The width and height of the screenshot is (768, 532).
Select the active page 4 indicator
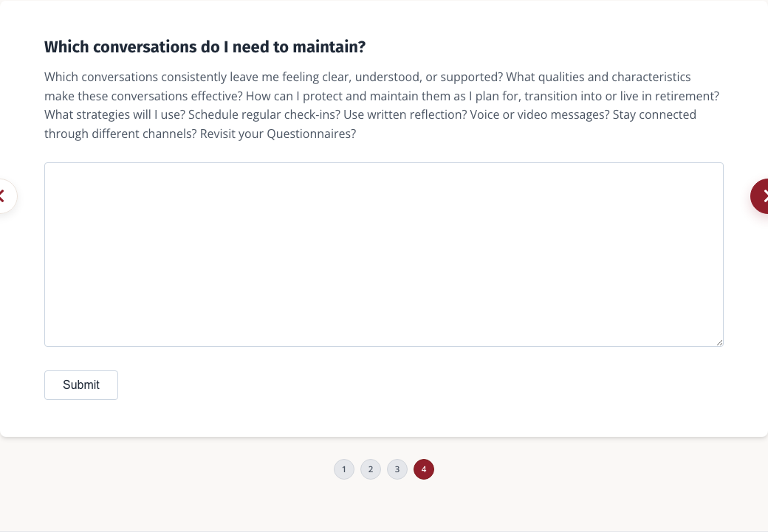[x=424, y=469]
